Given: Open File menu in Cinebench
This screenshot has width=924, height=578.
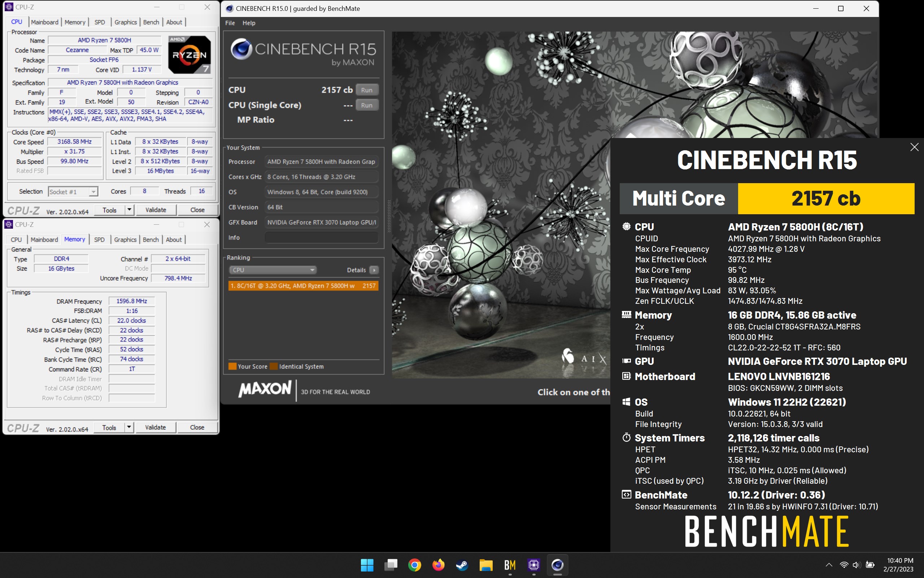Looking at the screenshot, I should [x=230, y=23].
